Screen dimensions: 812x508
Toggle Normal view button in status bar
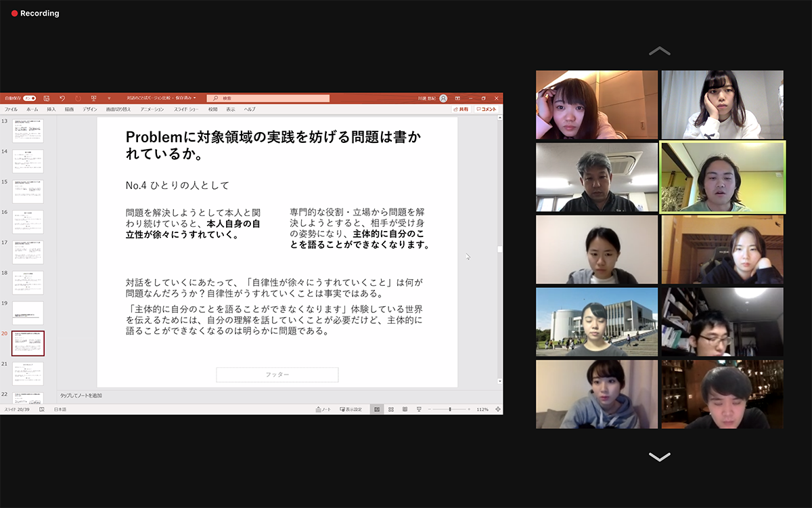pos(377,409)
